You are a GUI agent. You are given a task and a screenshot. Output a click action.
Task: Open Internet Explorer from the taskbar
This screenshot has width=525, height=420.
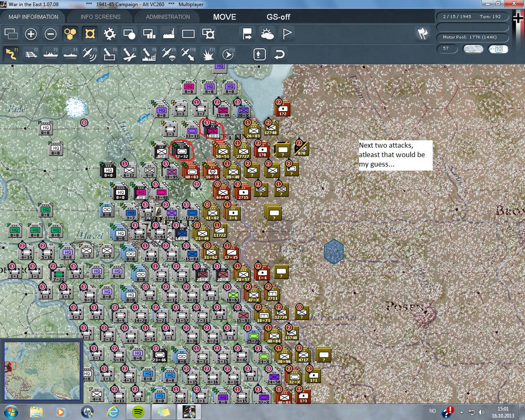coord(113,412)
